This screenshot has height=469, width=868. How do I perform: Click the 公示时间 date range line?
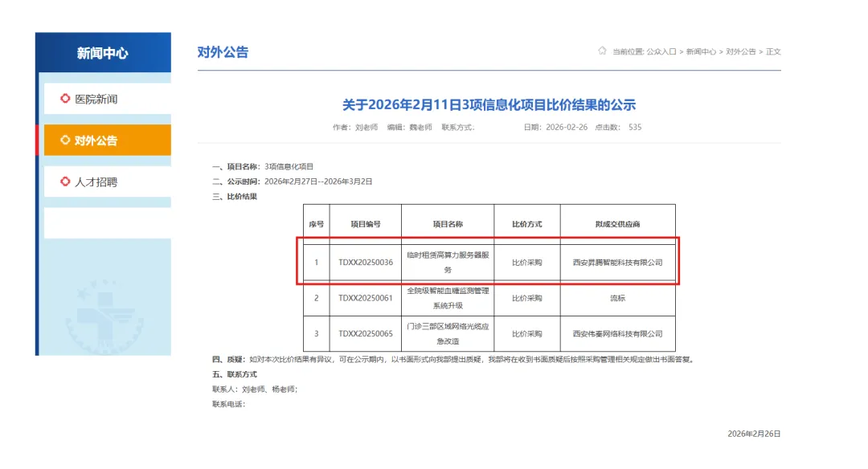(293, 181)
